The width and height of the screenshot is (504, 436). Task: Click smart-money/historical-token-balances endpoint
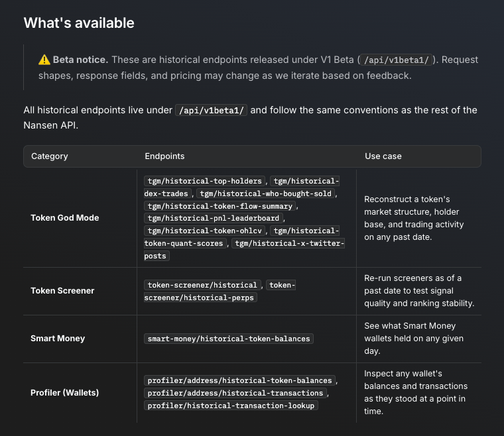229,339
